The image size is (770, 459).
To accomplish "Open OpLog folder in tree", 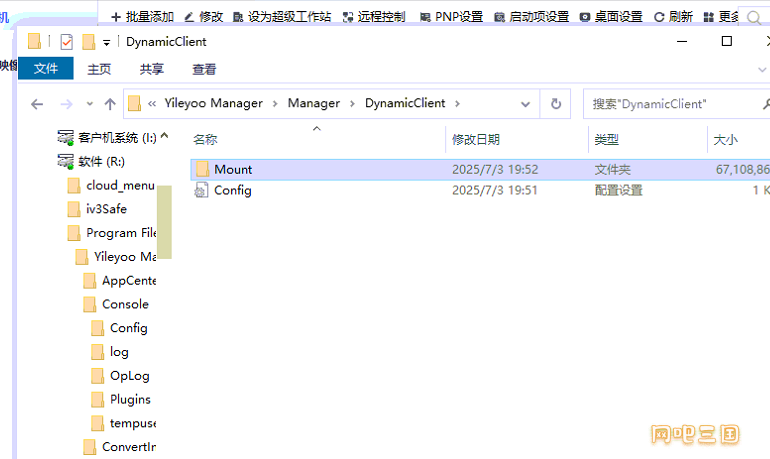I will click(120, 376).
